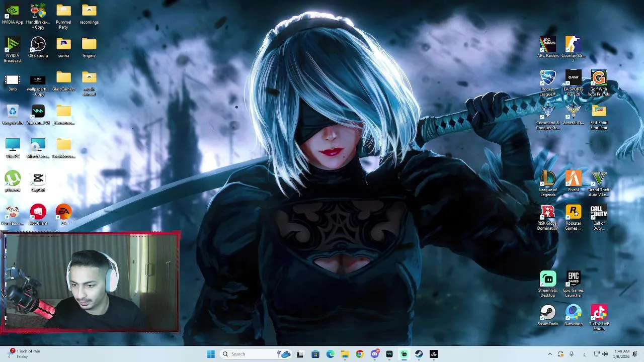Select the muslh ahmad folder
The width and height of the screenshot is (644, 362).
pos(89,83)
